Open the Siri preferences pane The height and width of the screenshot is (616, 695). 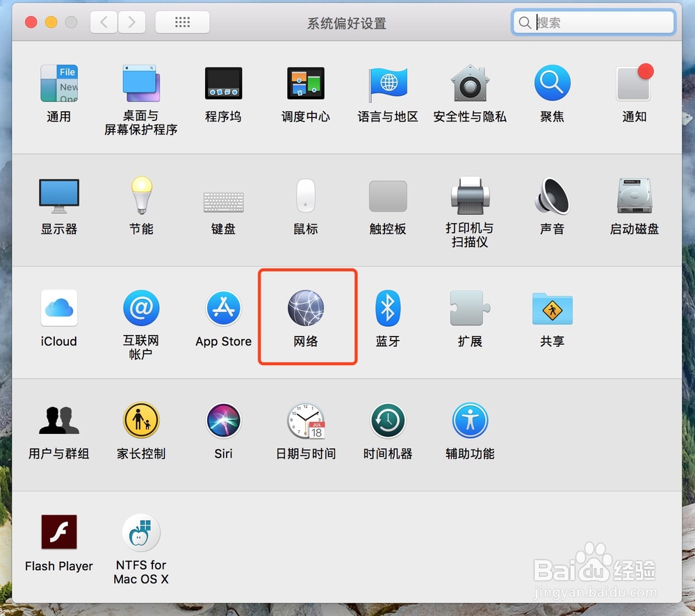coord(223,420)
